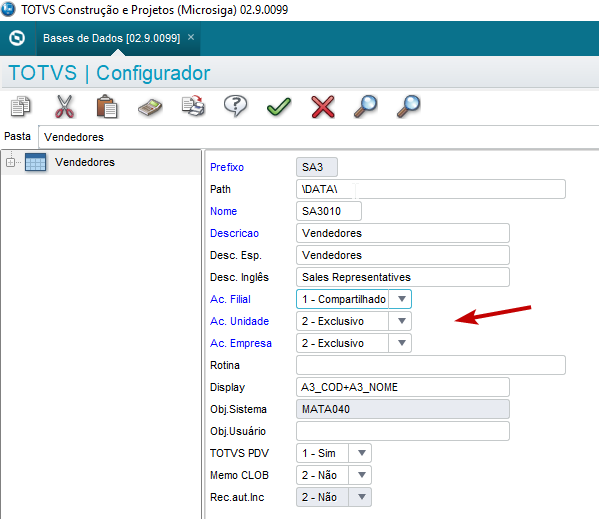Click the Display field A3_COD+A3_NOME
The image size is (599, 519).
403,387
